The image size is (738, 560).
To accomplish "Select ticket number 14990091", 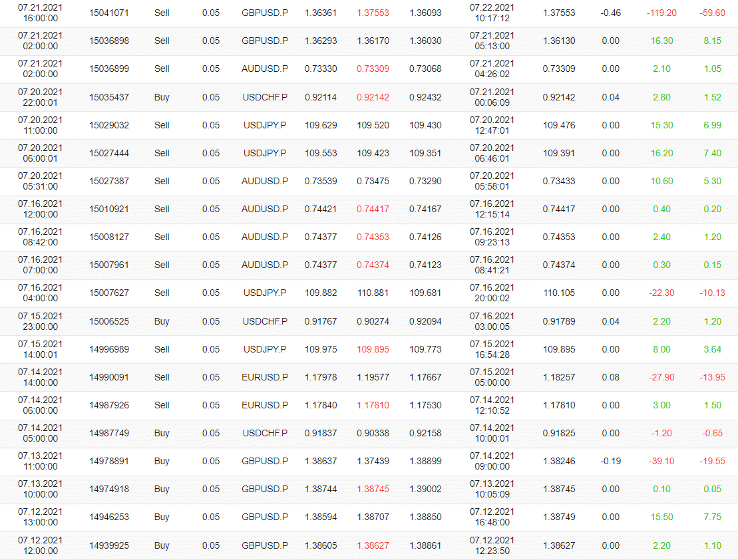I will (x=108, y=377).
